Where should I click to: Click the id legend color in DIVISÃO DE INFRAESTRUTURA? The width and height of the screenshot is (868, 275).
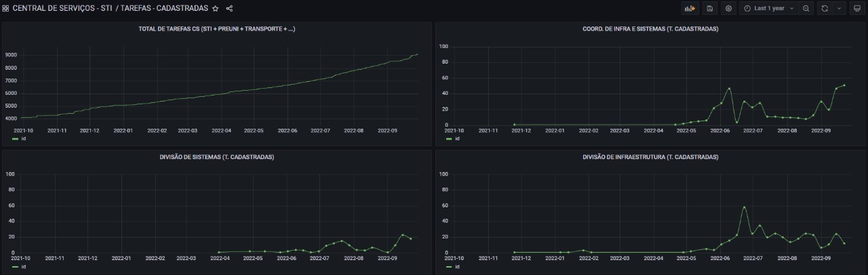click(x=449, y=266)
